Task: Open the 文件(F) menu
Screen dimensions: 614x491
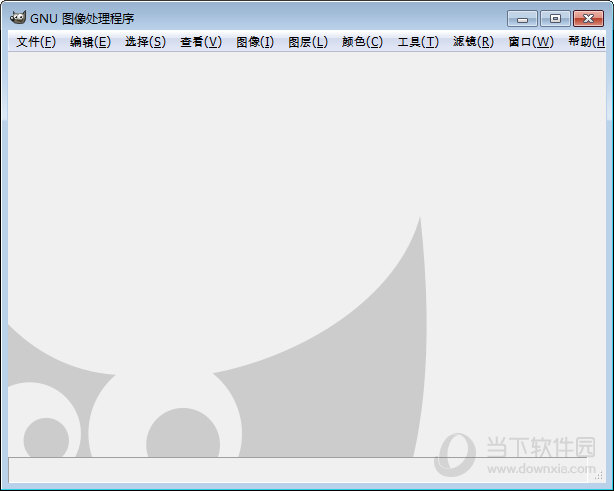Action: coord(36,42)
